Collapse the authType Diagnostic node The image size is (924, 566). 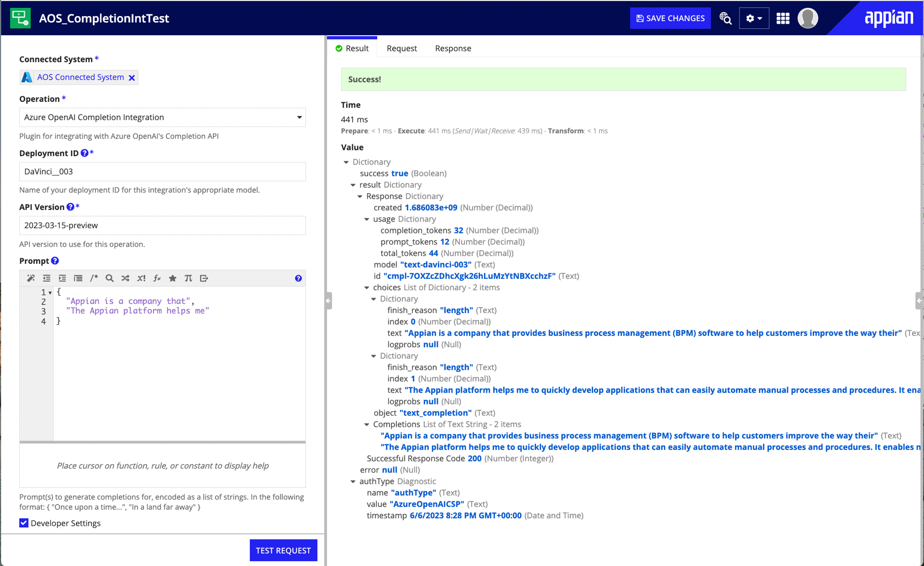pyautogui.click(x=353, y=481)
